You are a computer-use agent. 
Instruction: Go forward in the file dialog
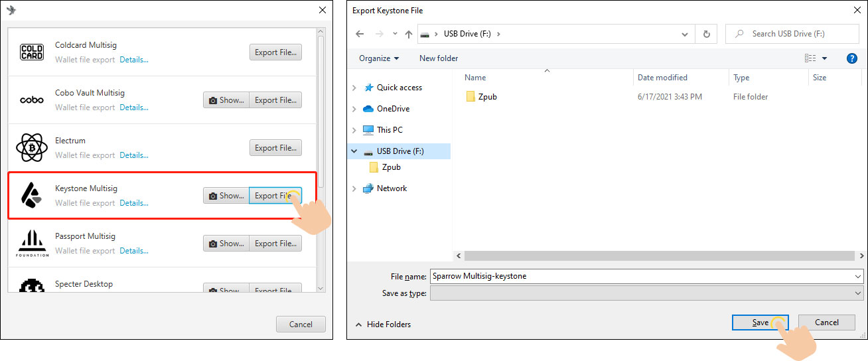(x=380, y=34)
